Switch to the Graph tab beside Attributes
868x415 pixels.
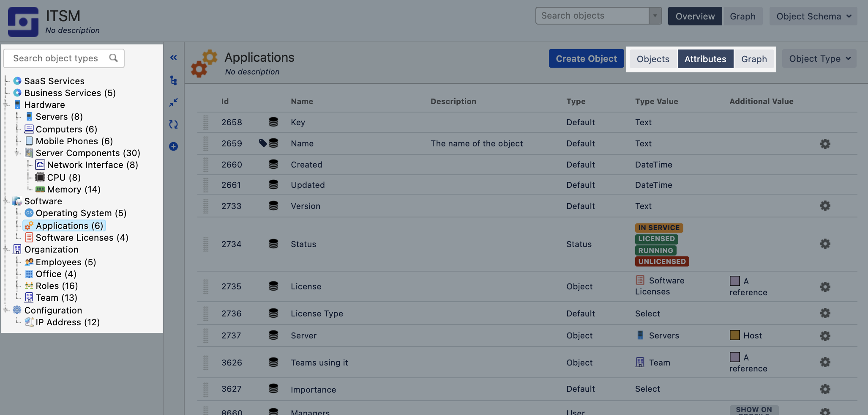click(754, 59)
